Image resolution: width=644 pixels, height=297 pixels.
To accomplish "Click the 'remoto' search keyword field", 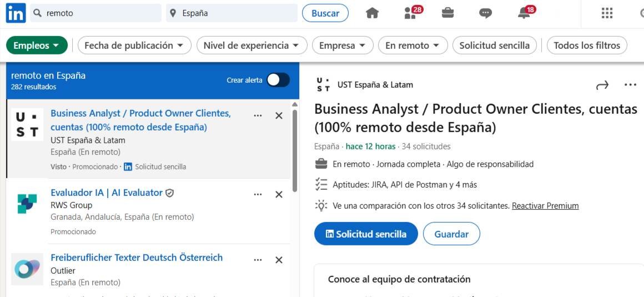I will click(x=95, y=13).
